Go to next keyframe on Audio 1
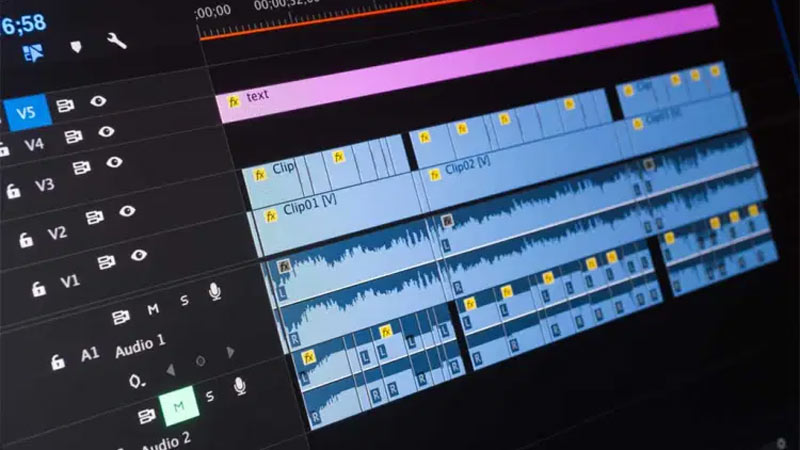Screen dimensions: 800x450 [x=230, y=351]
